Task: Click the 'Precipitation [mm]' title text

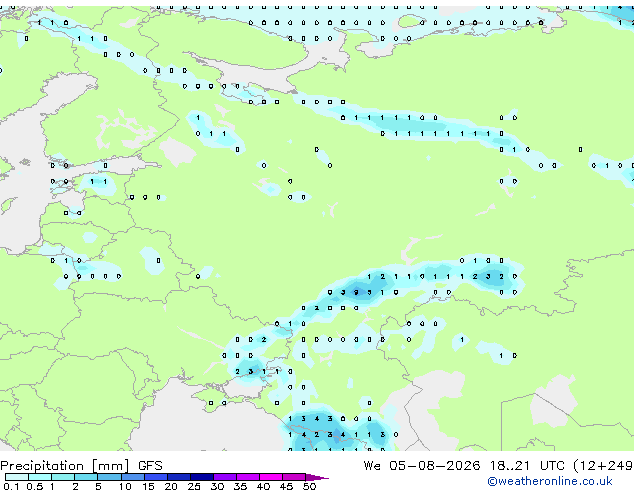Action: point(65,466)
